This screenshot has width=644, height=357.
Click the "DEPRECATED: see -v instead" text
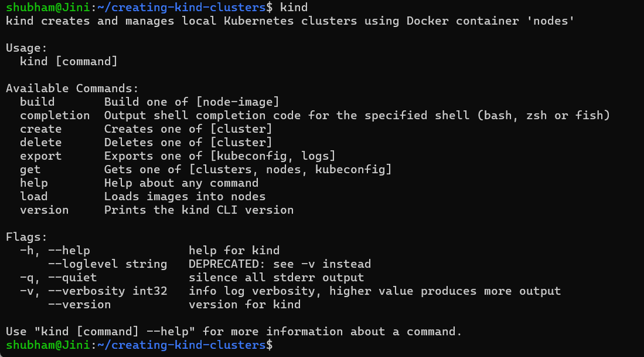coord(280,264)
